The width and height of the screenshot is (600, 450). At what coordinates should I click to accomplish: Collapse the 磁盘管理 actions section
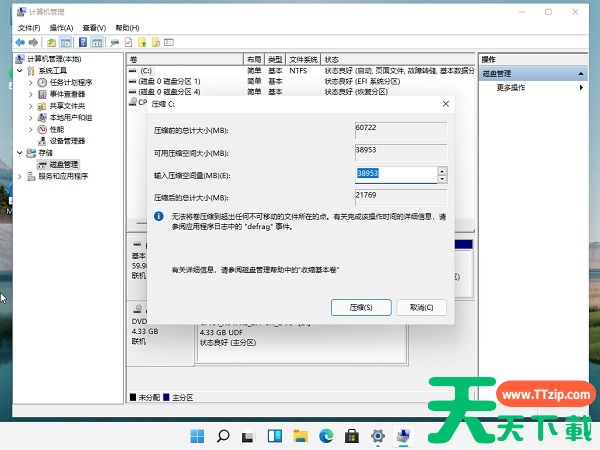coord(580,73)
